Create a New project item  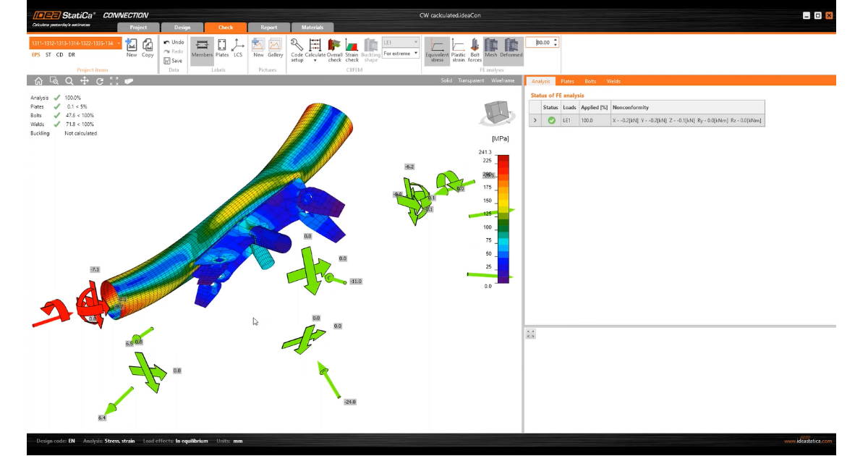click(132, 48)
